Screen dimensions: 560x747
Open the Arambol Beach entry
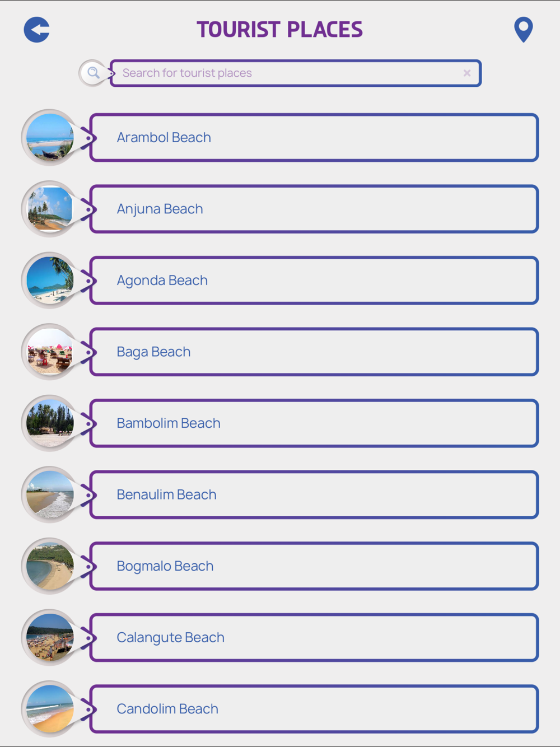click(314, 138)
